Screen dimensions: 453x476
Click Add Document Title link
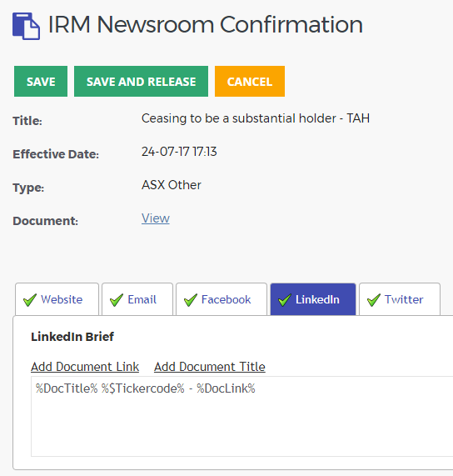tap(210, 367)
